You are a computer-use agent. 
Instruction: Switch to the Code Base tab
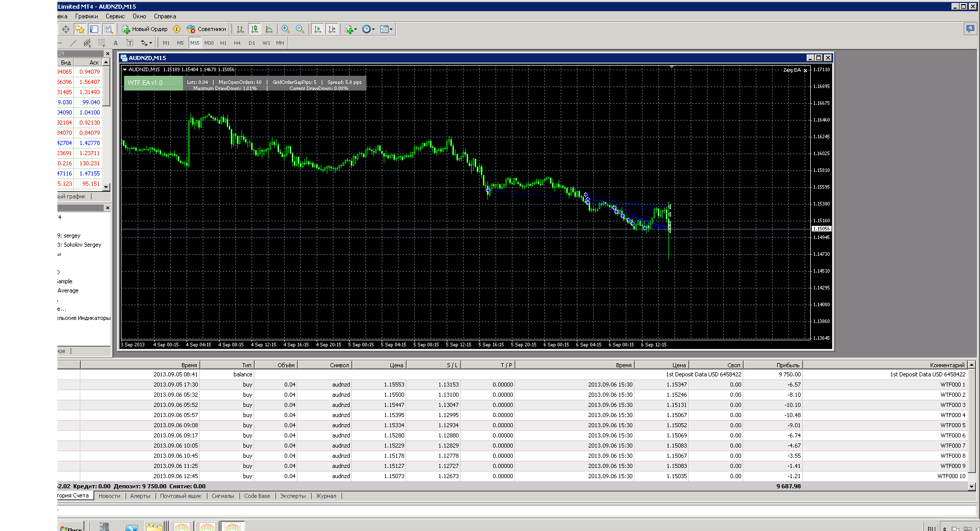point(257,496)
